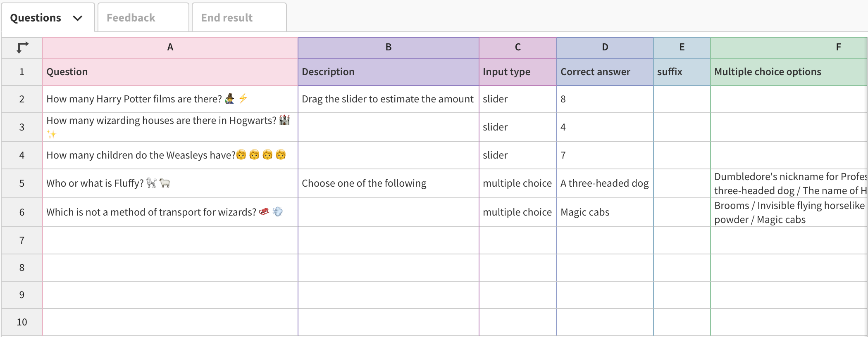Select 'Drag the slider to estimate the amount' cell

[389, 99]
